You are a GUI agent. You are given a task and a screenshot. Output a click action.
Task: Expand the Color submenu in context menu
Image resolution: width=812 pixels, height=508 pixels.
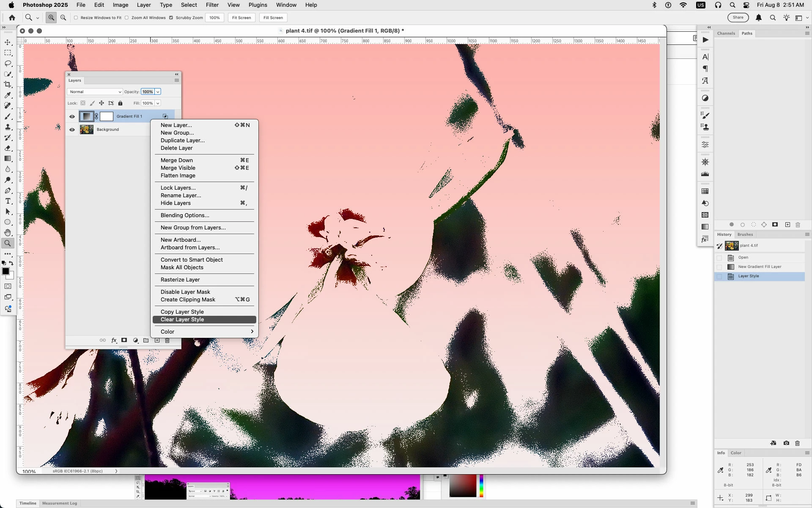pyautogui.click(x=205, y=331)
